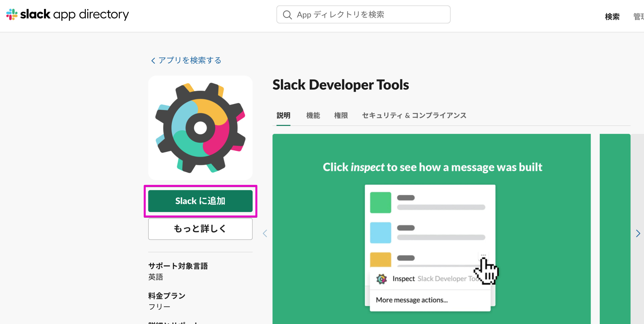Click the previous carousel arrow
This screenshot has height=324, width=644.
pyautogui.click(x=265, y=233)
